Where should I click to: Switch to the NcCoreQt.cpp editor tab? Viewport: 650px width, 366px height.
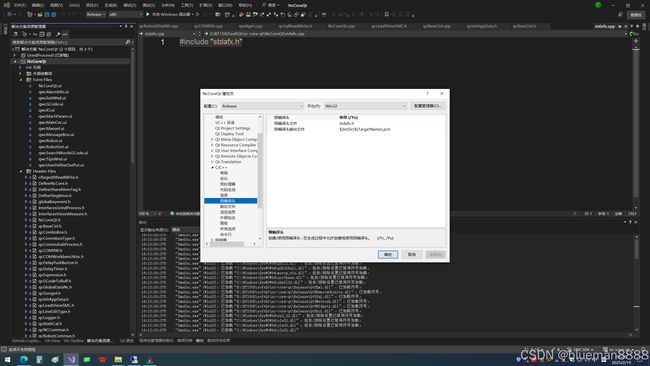(342, 26)
